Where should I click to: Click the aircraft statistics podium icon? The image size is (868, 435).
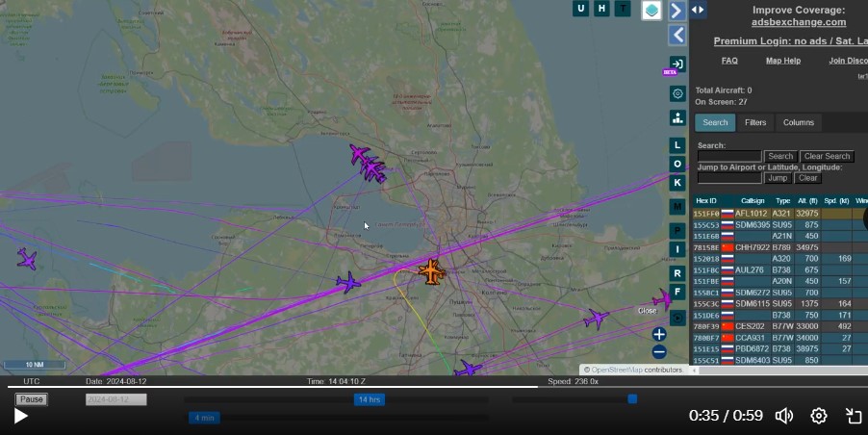point(677,117)
